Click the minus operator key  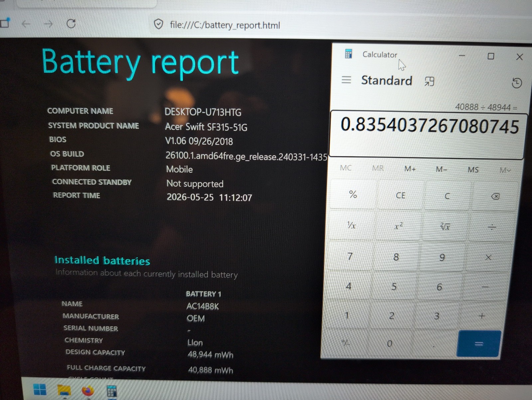point(485,287)
